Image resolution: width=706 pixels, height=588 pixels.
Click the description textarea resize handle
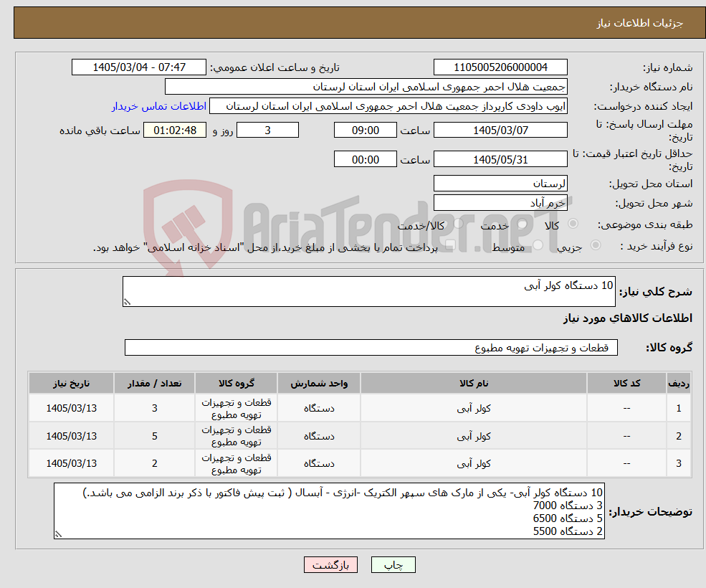127,303
